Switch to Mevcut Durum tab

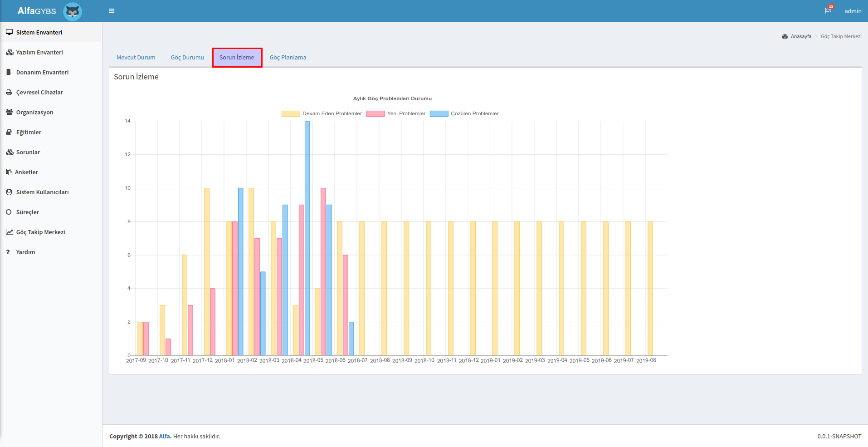tap(136, 57)
